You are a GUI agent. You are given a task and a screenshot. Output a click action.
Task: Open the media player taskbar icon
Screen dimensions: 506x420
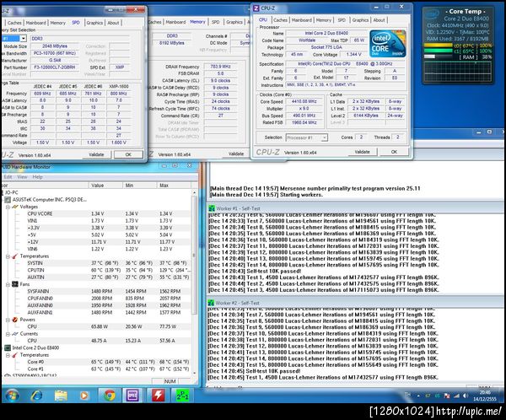pos(83,396)
